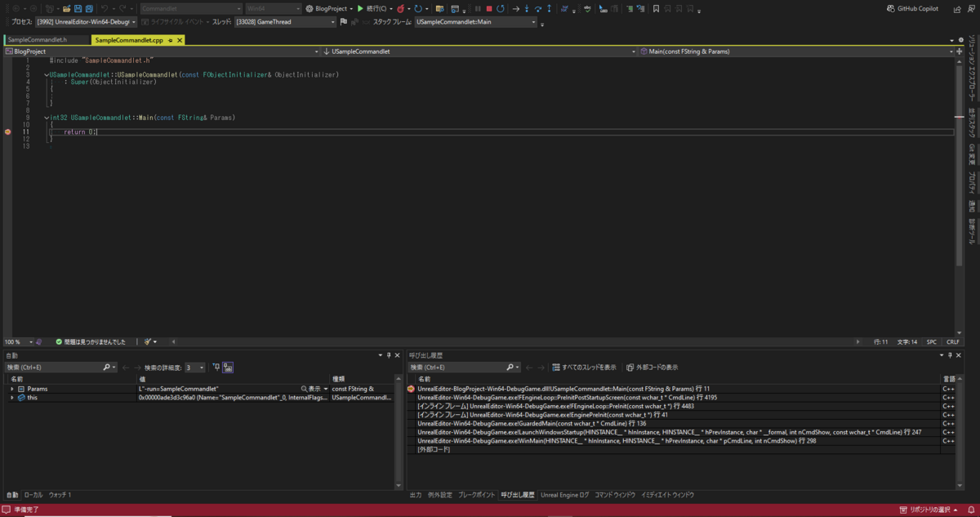Step into the next statement

tap(527, 8)
